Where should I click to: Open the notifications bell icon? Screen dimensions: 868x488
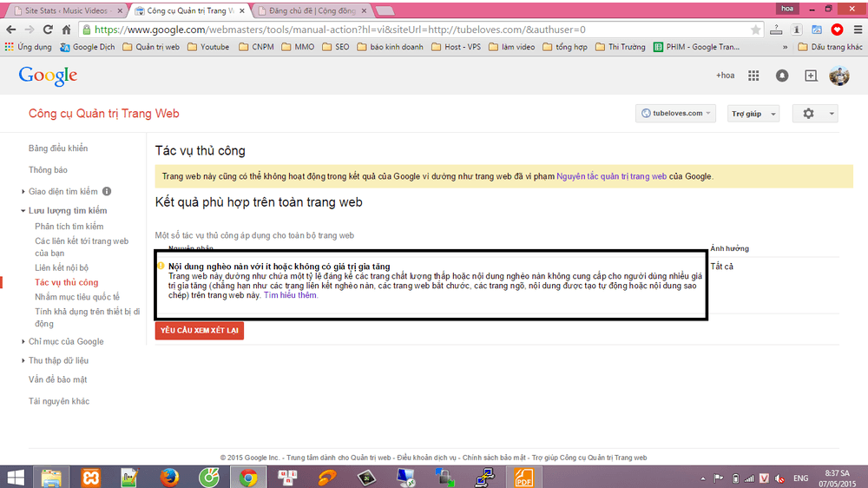tap(782, 76)
